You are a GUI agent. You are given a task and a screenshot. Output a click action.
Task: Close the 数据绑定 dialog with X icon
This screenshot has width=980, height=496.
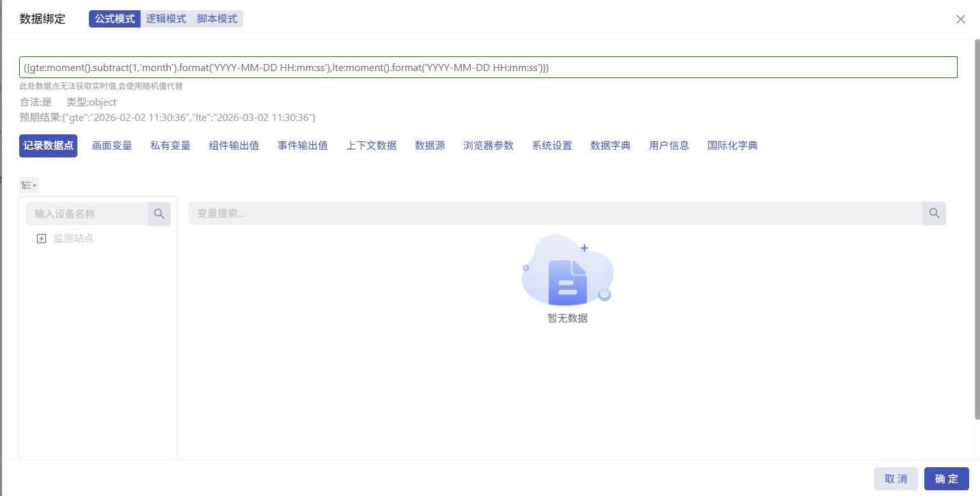pyautogui.click(x=960, y=19)
